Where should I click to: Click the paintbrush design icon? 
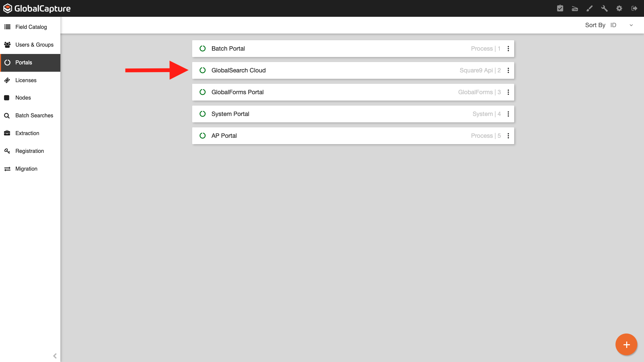[589, 8]
